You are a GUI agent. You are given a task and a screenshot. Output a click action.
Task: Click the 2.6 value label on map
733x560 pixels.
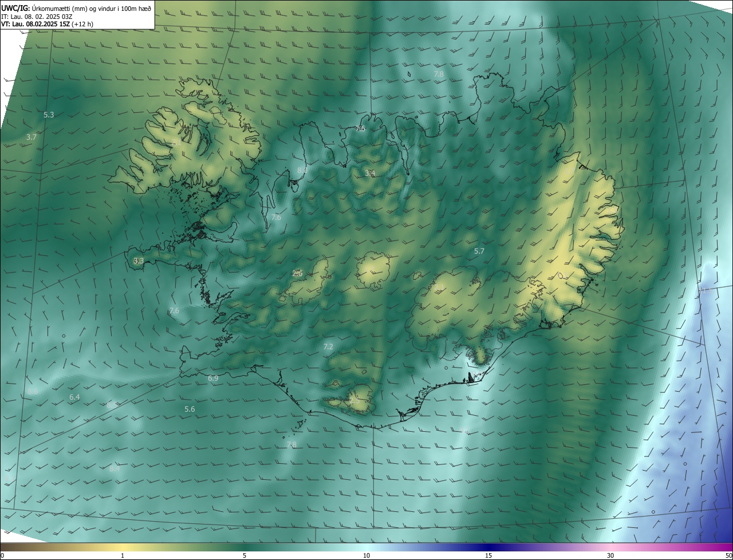pyautogui.click(x=297, y=274)
